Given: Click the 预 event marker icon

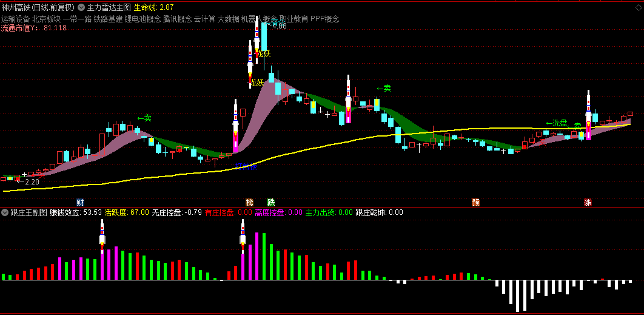Looking at the screenshot, I should click(476, 202).
